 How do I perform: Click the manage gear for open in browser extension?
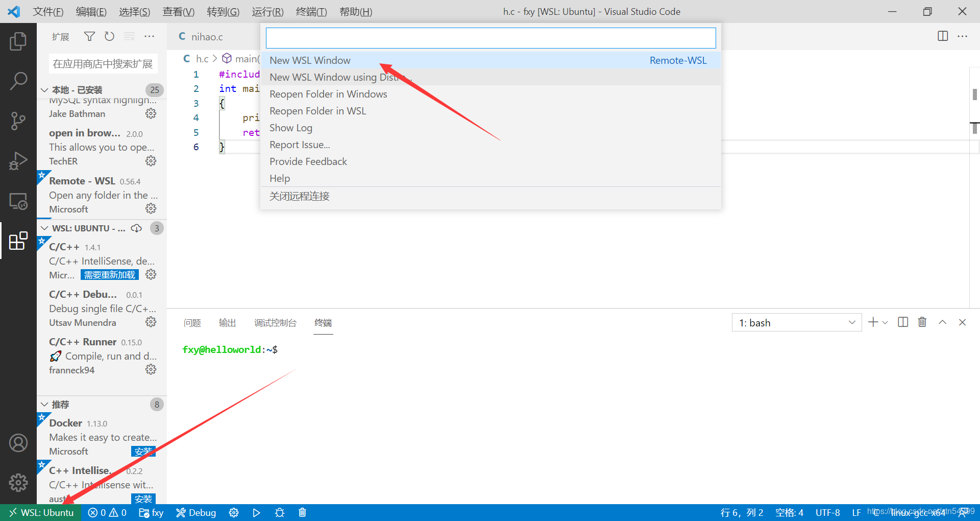pyautogui.click(x=151, y=161)
